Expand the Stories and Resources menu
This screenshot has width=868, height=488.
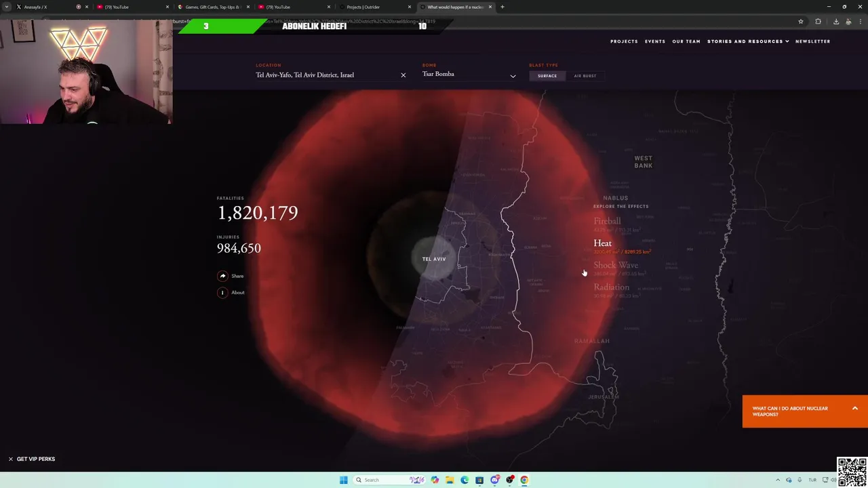(x=748, y=41)
